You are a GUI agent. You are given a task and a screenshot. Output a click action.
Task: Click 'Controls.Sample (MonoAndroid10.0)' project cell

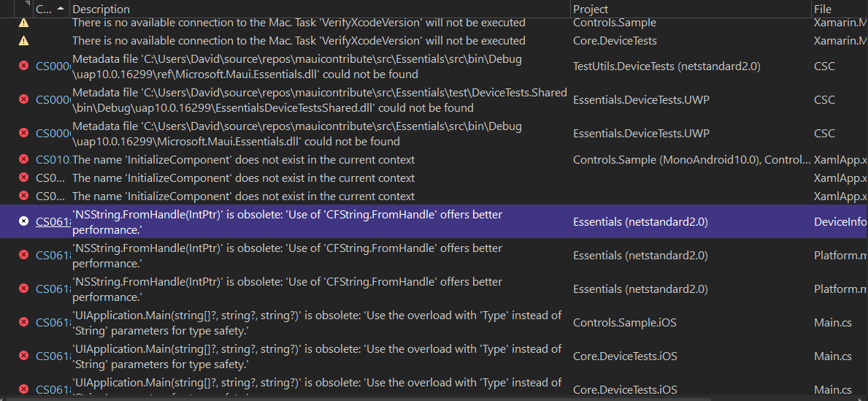click(692, 160)
